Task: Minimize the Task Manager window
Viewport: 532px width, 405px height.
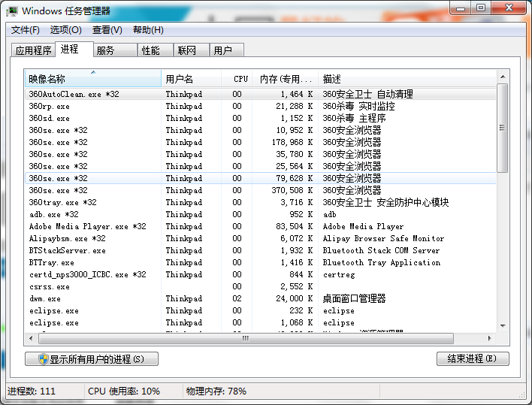Action: [x=461, y=8]
